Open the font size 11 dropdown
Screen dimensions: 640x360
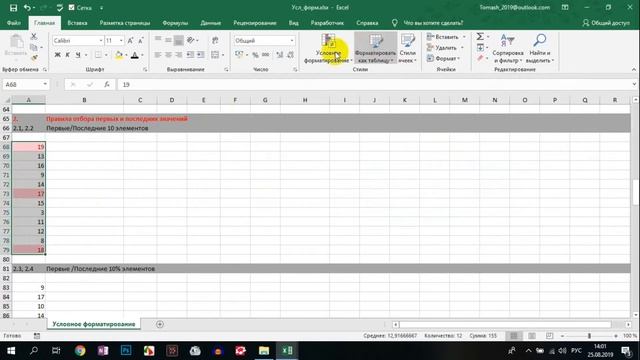tap(121, 40)
